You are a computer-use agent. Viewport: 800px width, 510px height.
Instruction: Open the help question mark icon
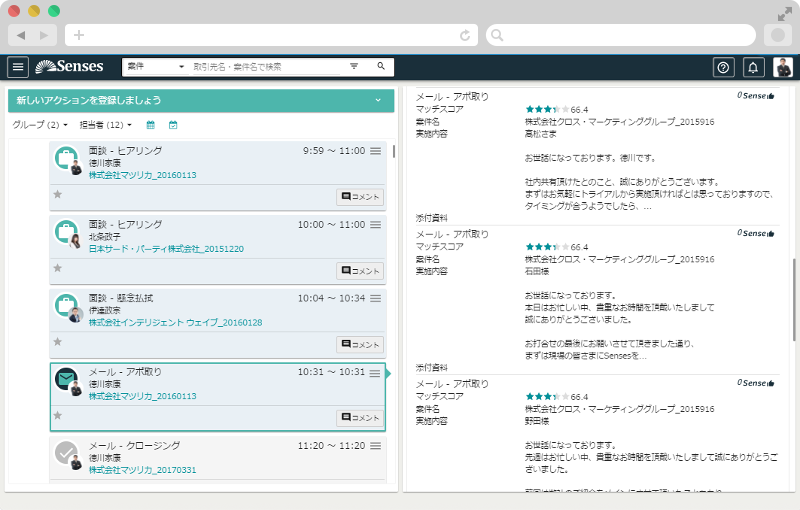(x=723, y=67)
